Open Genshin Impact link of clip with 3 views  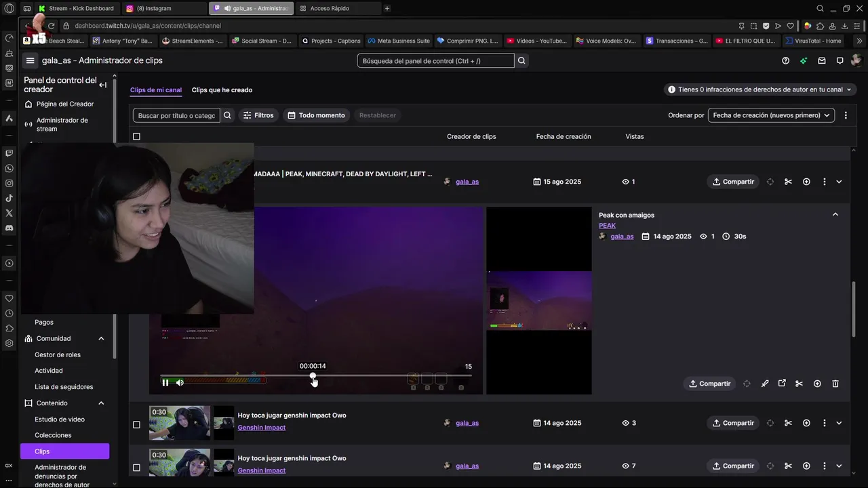[261, 428]
